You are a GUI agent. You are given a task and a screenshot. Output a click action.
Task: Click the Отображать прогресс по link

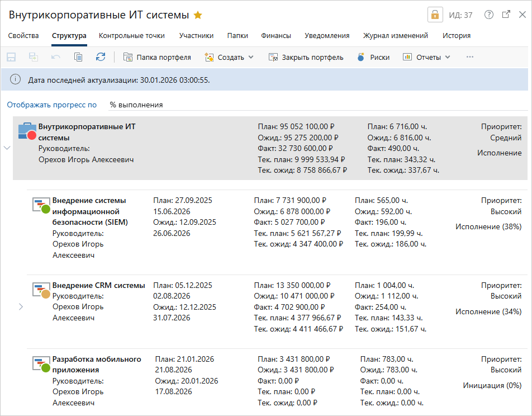(x=52, y=105)
